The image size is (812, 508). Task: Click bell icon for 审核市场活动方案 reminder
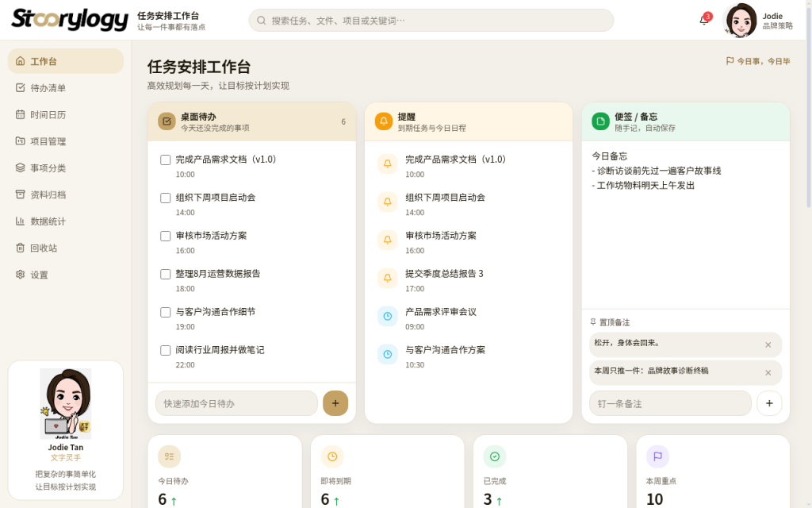tap(387, 240)
